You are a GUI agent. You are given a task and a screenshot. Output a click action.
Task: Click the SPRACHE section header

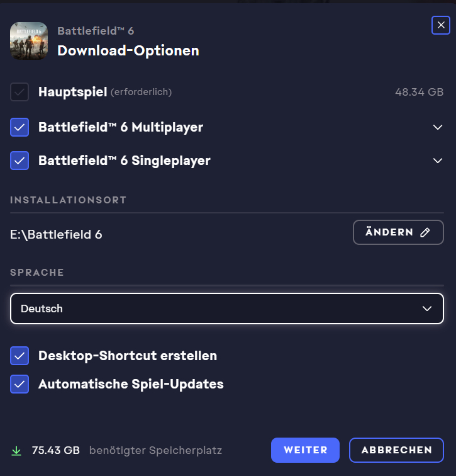pos(37,272)
